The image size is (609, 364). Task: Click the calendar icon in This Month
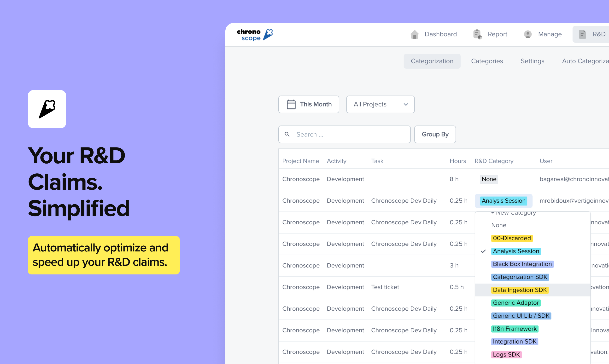(x=291, y=104)
